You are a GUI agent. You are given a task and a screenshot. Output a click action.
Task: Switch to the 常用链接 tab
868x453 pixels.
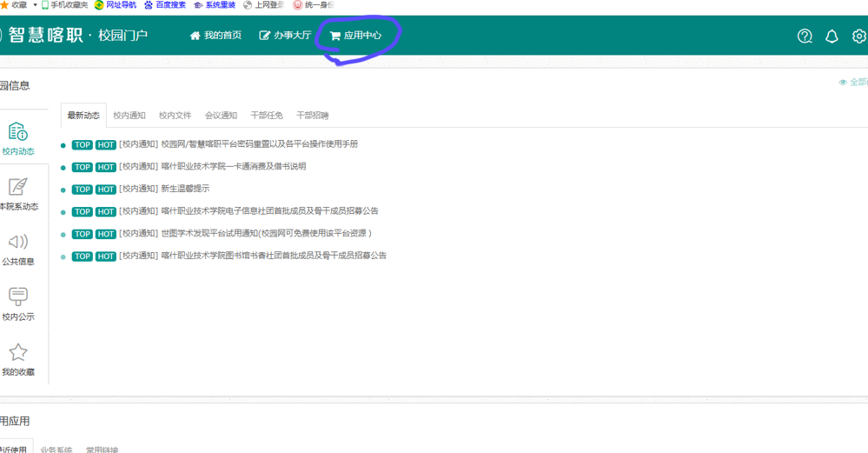102,450
